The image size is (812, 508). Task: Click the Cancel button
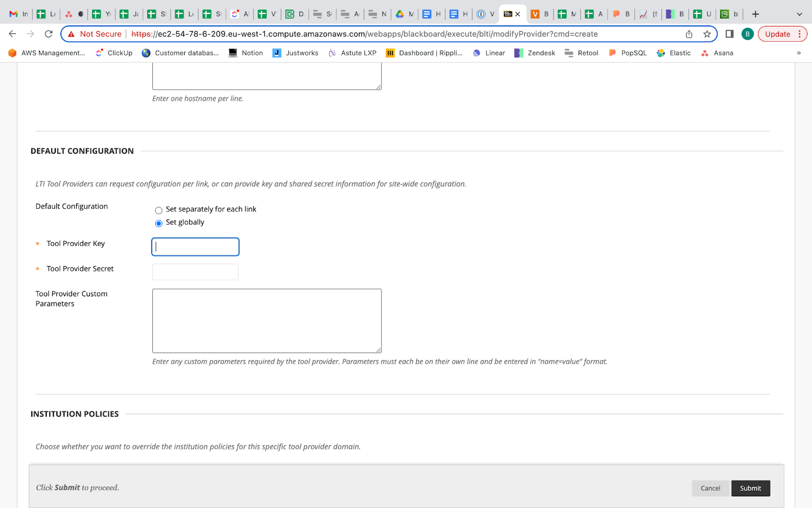[x=710, y=488]
